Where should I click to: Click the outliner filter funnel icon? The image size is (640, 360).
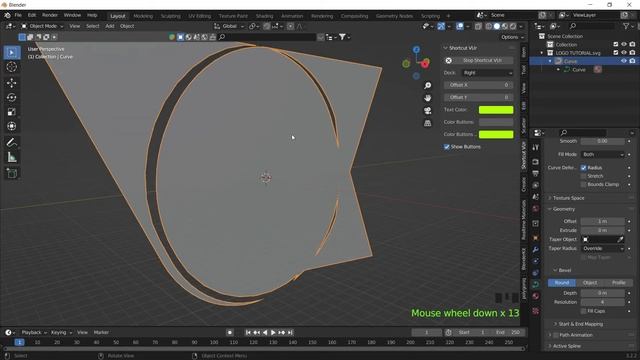(626, 26)
